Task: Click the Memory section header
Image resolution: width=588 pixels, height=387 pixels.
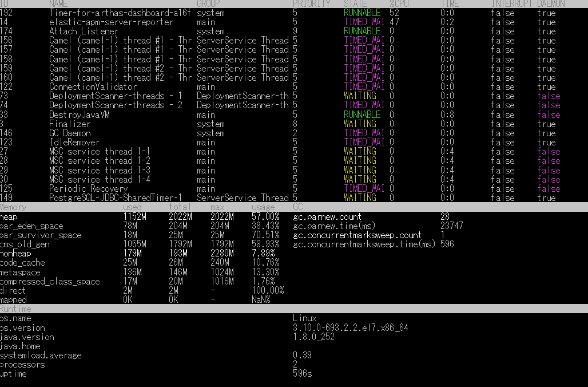Action: coord(13,207)
